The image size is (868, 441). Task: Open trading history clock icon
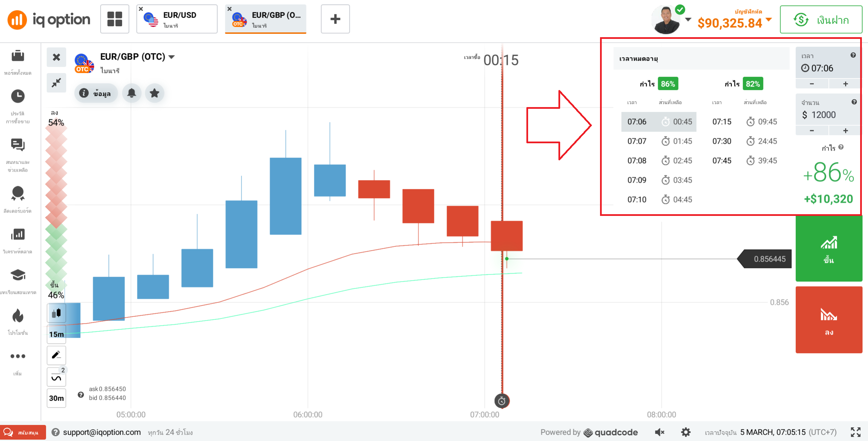pyautogui.click(x=18, y=96)
